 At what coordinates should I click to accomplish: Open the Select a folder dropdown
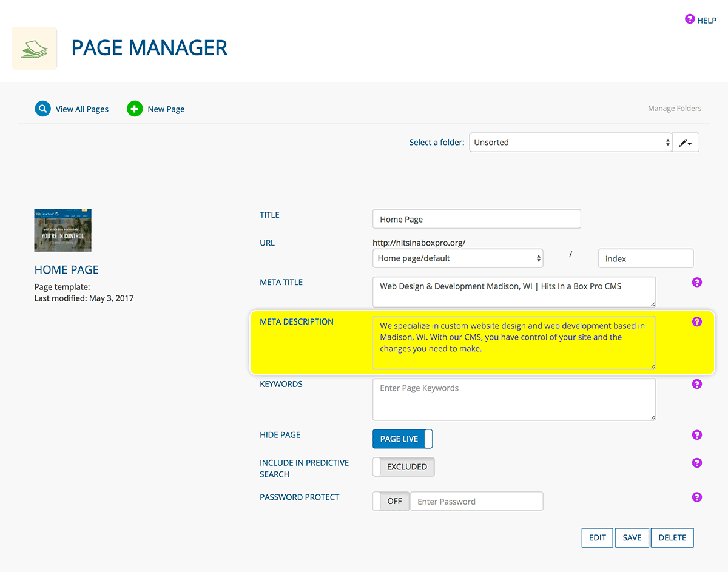[570, 143]
